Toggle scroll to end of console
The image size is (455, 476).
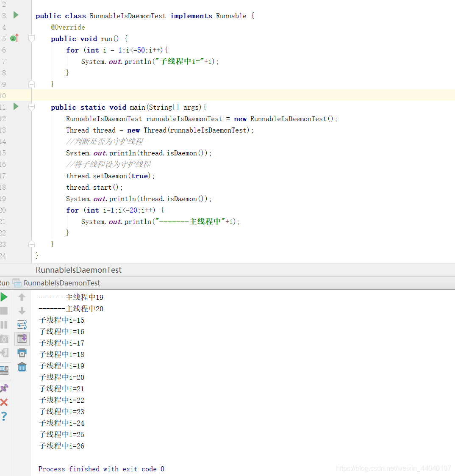coord(22,339)
